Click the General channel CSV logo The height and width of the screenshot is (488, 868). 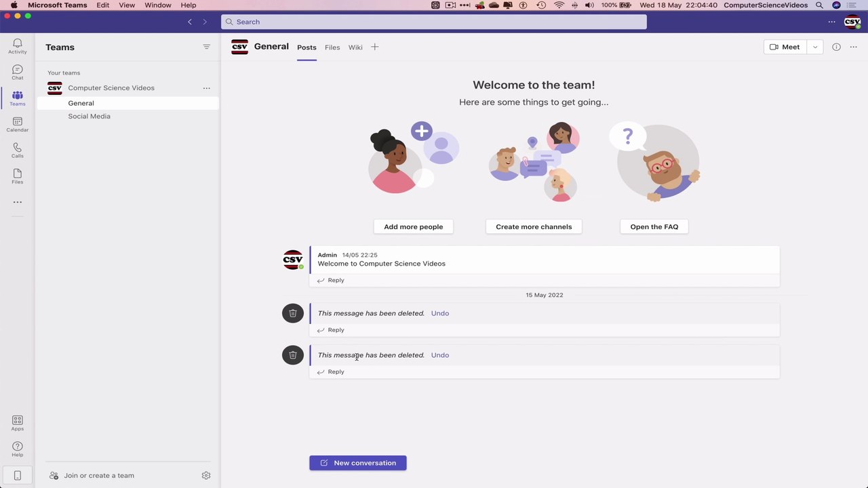239,47
